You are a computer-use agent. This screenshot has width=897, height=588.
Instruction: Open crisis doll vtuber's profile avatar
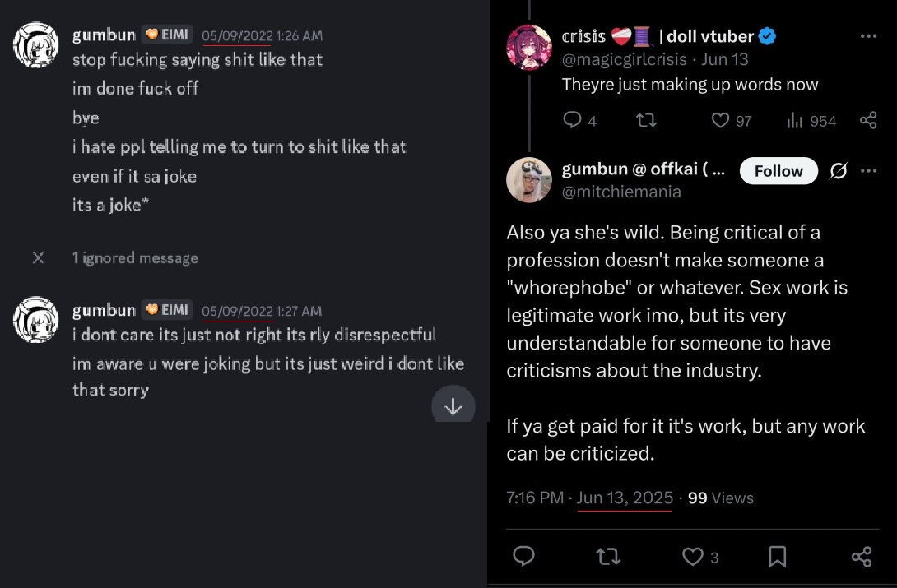click(528, 47)
